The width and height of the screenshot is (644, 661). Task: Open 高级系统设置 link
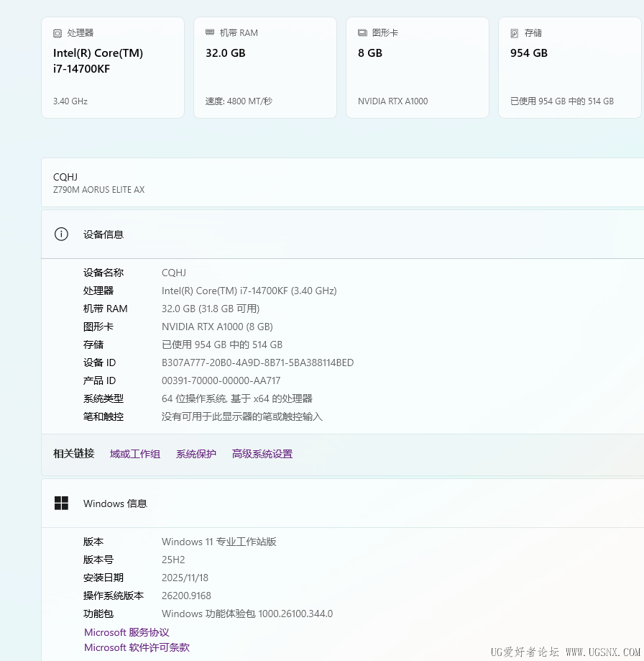point(262,454)
